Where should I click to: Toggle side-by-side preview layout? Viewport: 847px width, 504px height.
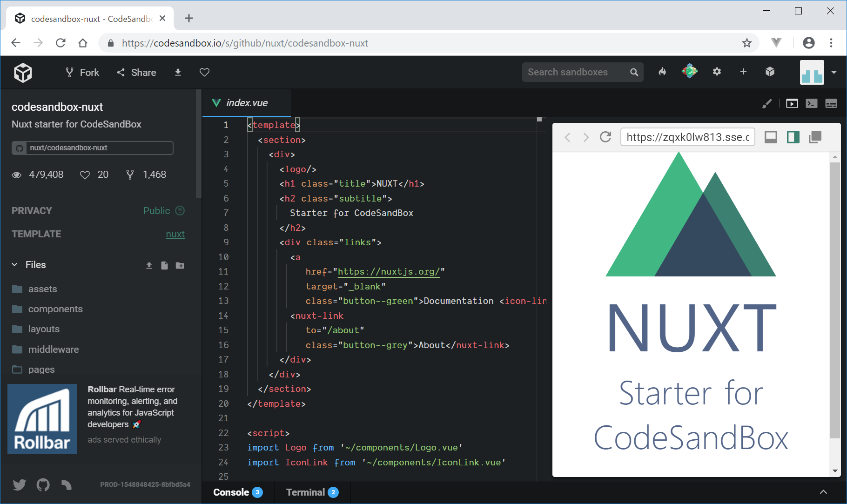pos(793,137)
